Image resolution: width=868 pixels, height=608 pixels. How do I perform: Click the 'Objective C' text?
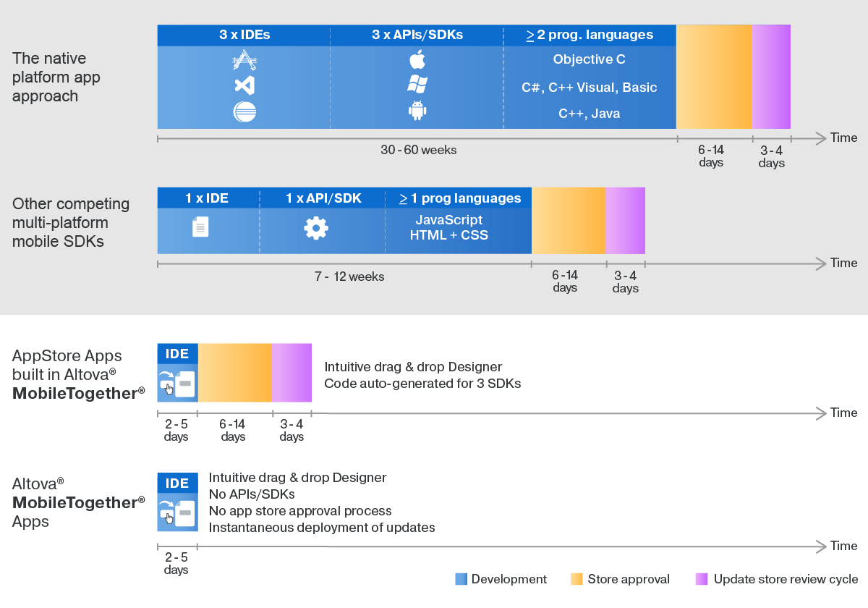[590, 60]
